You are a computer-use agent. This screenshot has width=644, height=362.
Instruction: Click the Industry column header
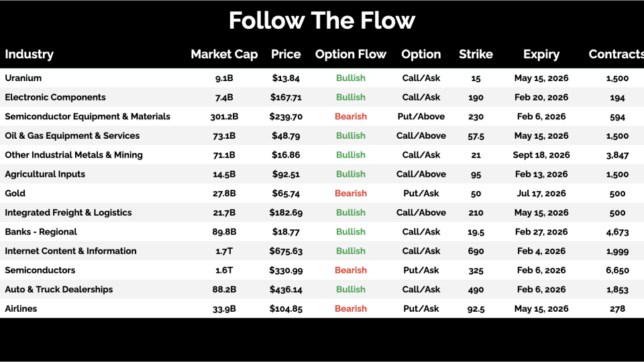29,54
